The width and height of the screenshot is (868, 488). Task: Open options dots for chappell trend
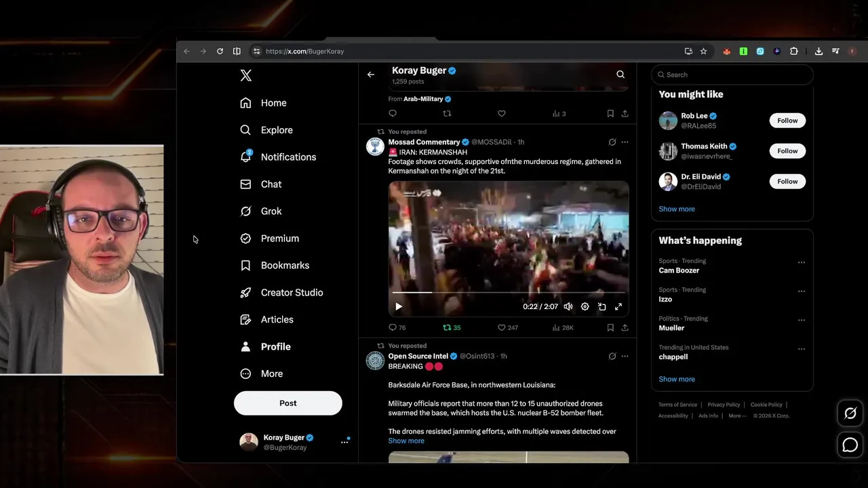[802, 349]
